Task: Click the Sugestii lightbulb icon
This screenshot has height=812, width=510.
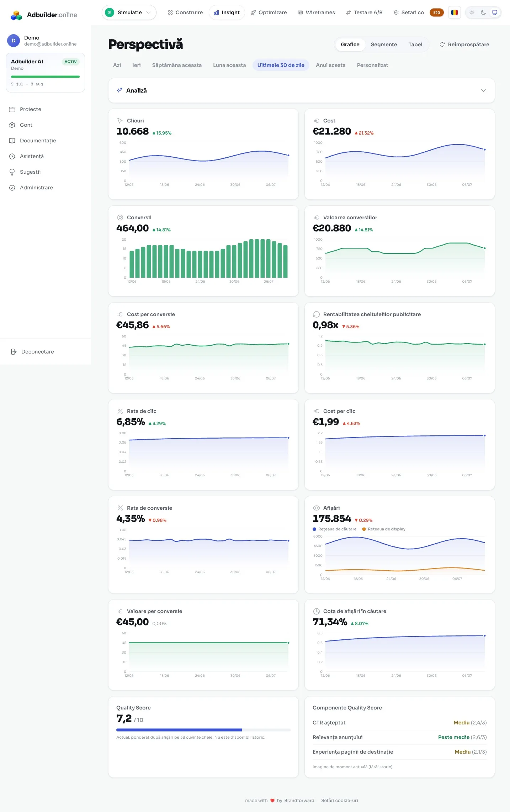Action: pos(12,172)
